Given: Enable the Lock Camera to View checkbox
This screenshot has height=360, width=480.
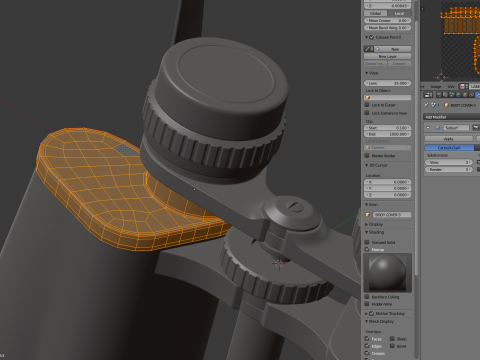Looking at the screenshot, I should point(367,113).
